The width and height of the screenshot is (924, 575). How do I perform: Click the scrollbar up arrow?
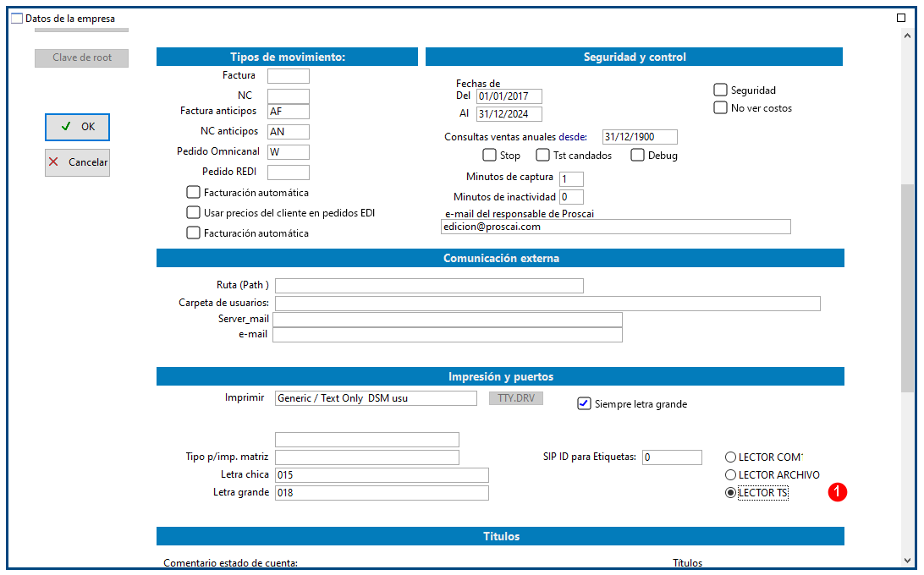coord(907,36)
